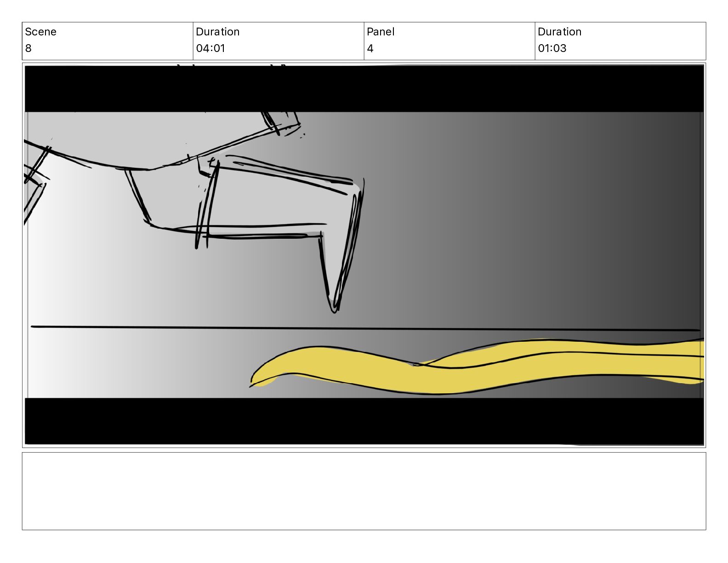Select the panel duration value "01:03"
This screenshot has height=563, width=728.
point(552,48)
